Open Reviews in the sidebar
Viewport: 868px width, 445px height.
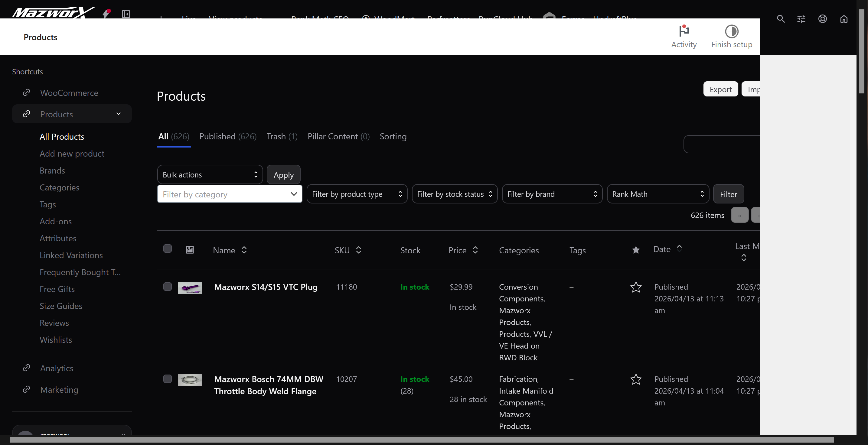54,323
